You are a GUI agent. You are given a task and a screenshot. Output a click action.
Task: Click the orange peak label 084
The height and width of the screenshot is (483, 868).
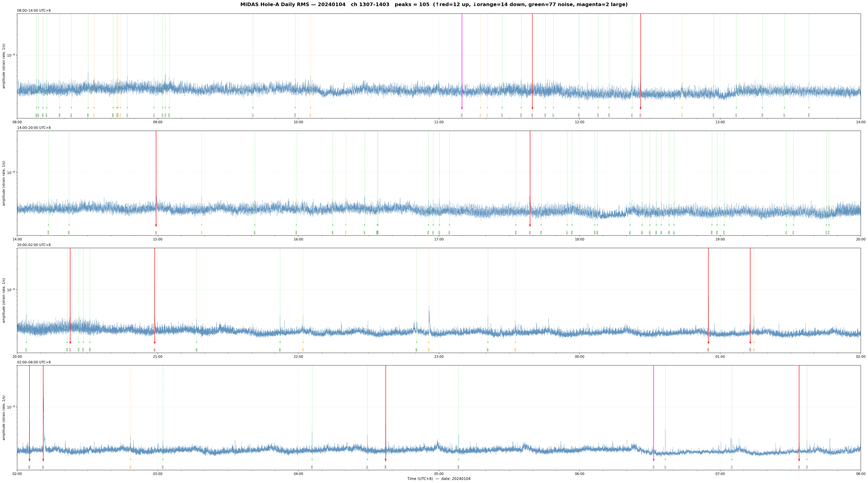[x=303, y=349]
